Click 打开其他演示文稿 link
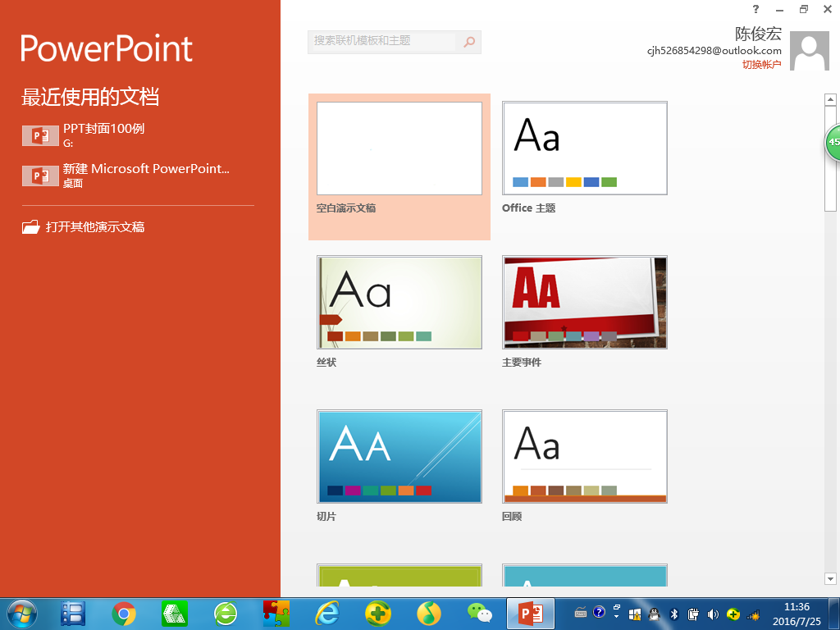Viewport: 840px width, 630px height. click(x=95, y=227)
